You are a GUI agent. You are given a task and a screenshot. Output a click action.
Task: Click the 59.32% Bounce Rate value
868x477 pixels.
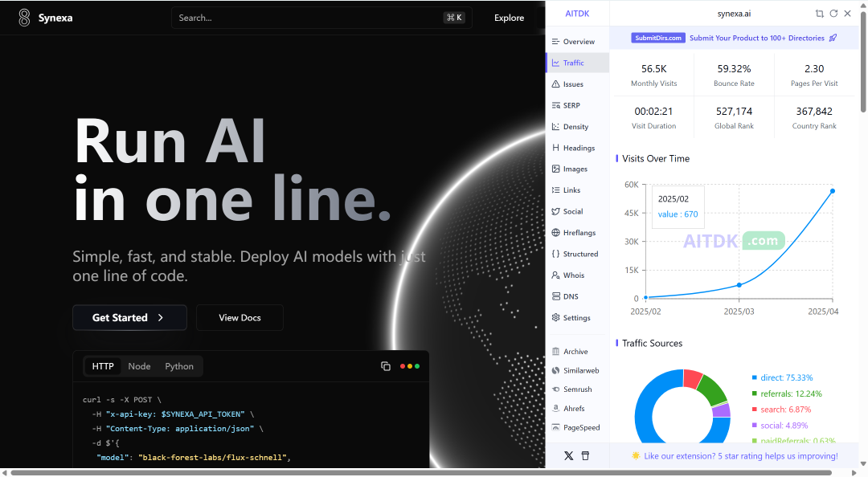click(734, 68)
